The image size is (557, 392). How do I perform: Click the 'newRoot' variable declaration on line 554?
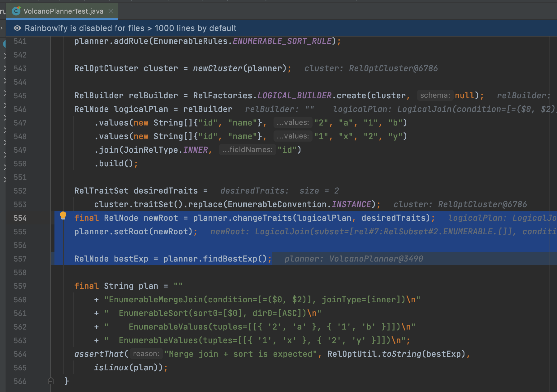161,218
